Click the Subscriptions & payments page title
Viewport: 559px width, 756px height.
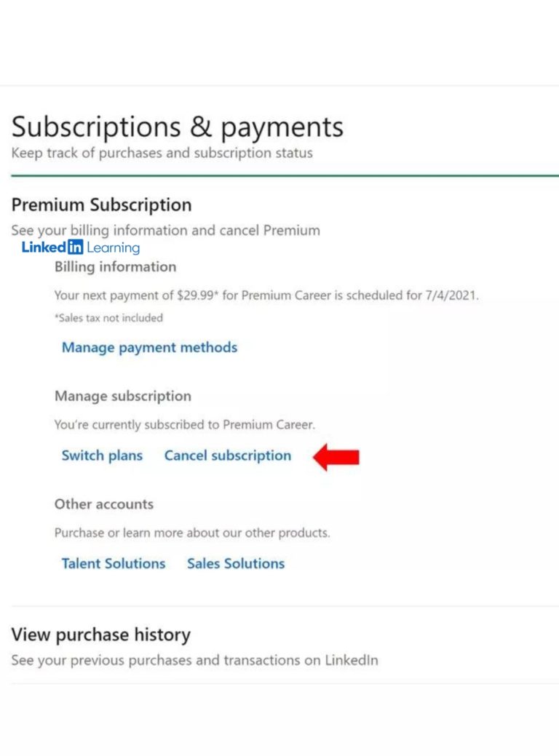click(x=177, y=127)
